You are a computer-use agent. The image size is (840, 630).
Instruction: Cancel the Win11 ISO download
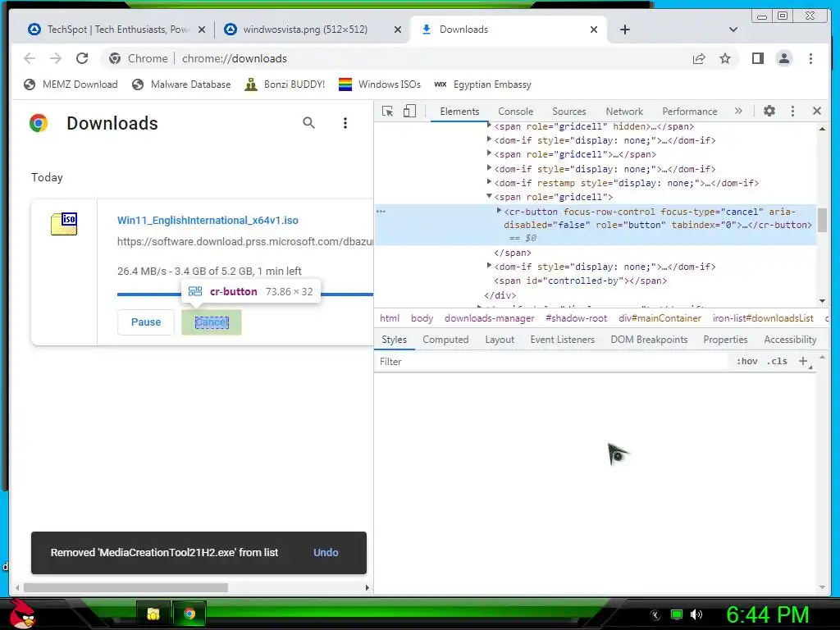click(212, 322)
